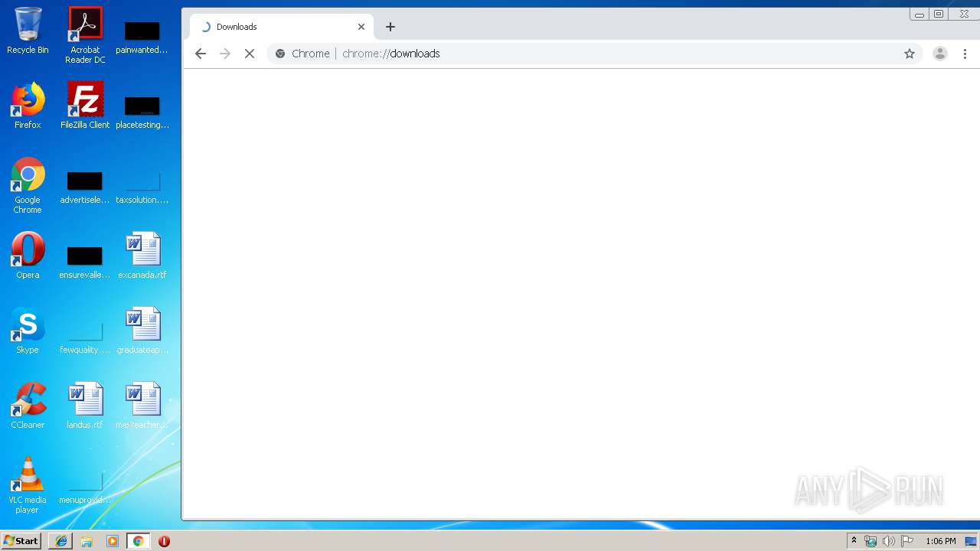
Task: Click the forward navigation arrow
Action: pos(225,54)
